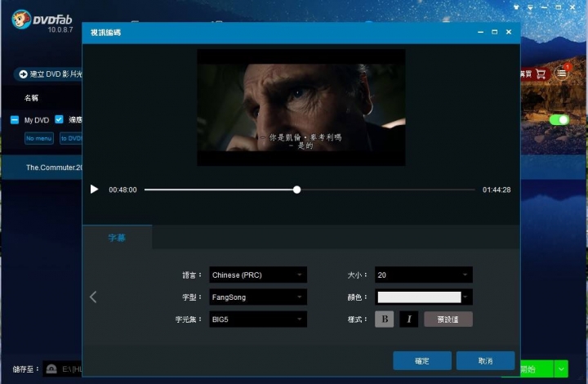Open the DVDFab skin shirt icon
Screen dimensions: 588x384
click(516, 7)
